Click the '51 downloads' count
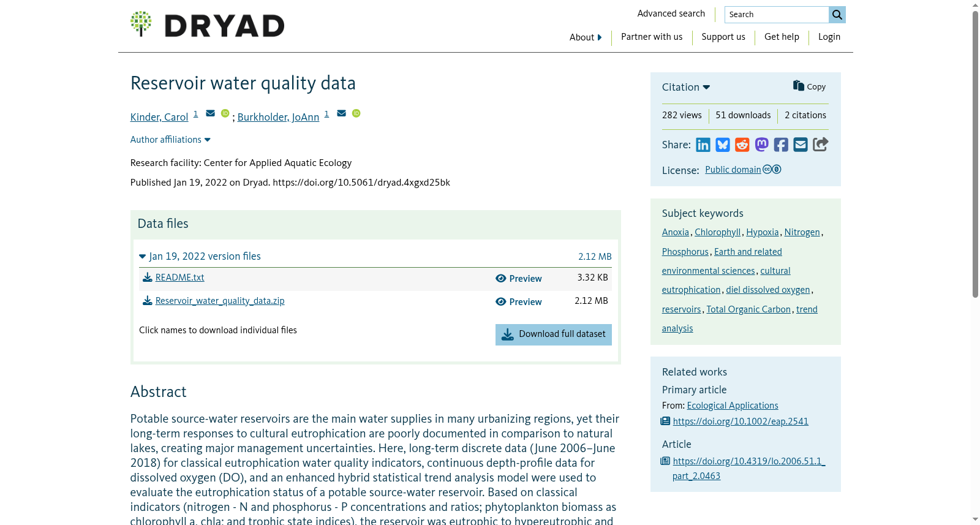 [743, 115]
